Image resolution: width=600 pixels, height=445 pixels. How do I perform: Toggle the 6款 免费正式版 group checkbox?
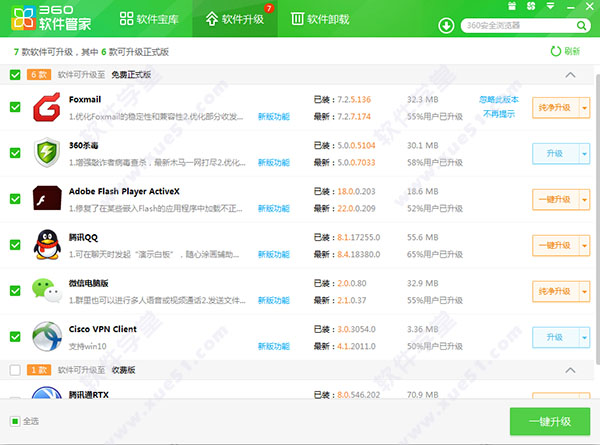15,75
